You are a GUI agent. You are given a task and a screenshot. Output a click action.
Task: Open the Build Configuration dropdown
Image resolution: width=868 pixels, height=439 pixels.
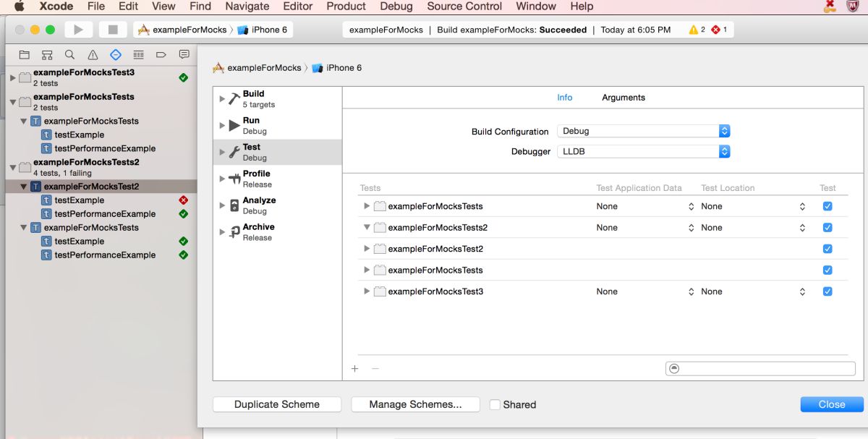click(644, 131)
